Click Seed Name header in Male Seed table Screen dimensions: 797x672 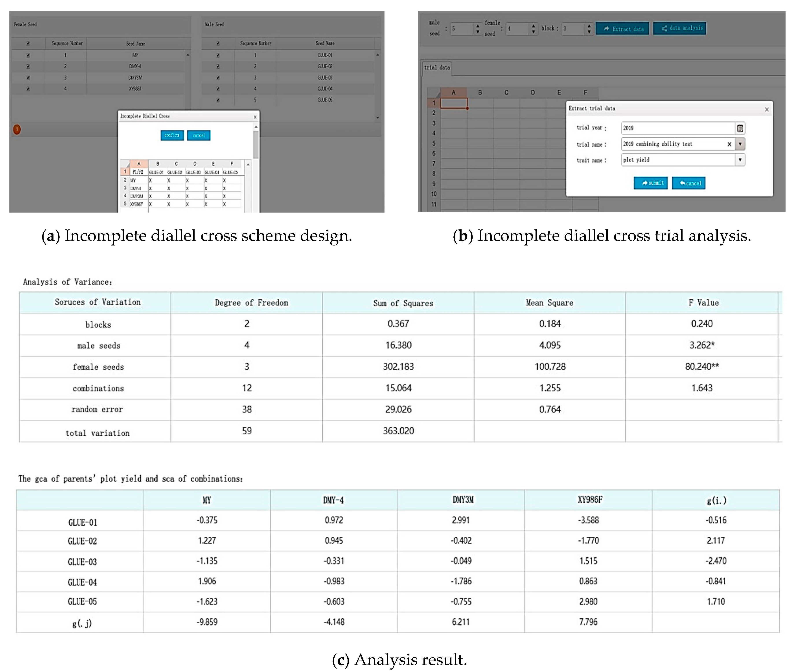(x=325, y=43)
